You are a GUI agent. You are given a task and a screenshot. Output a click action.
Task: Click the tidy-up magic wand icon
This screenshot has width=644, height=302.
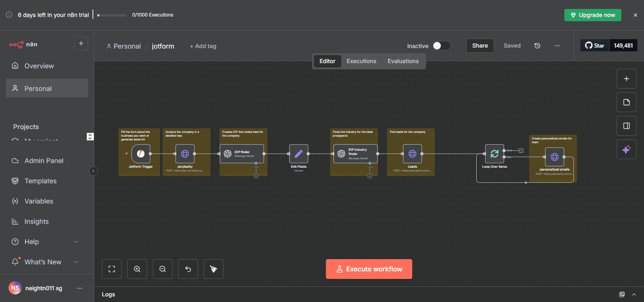213,269
